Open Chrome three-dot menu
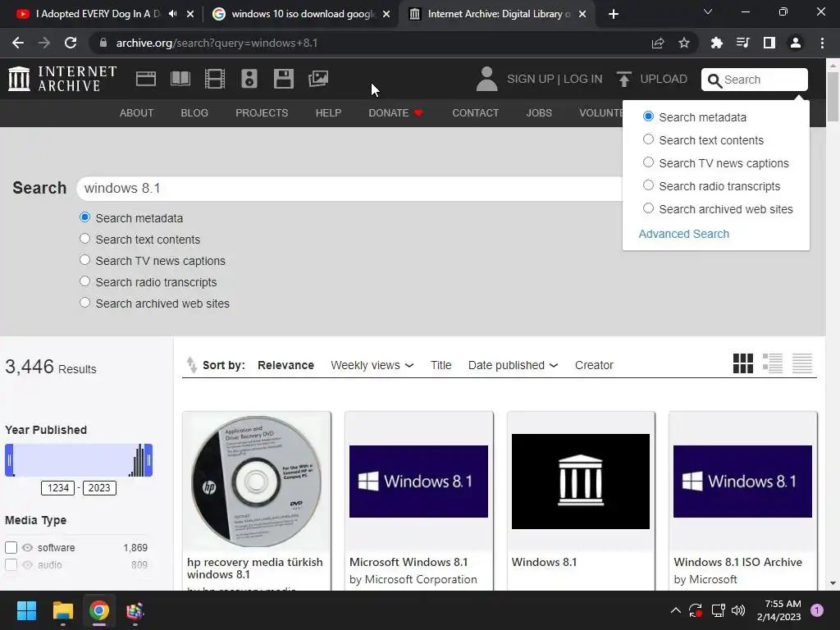This screenshot has width=840, height=630. [822, 43]
